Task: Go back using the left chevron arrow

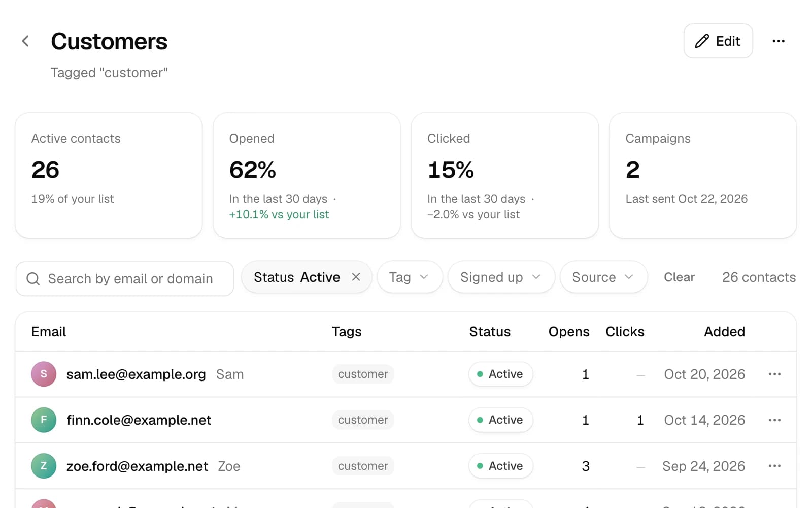Action: click(25, 41)
